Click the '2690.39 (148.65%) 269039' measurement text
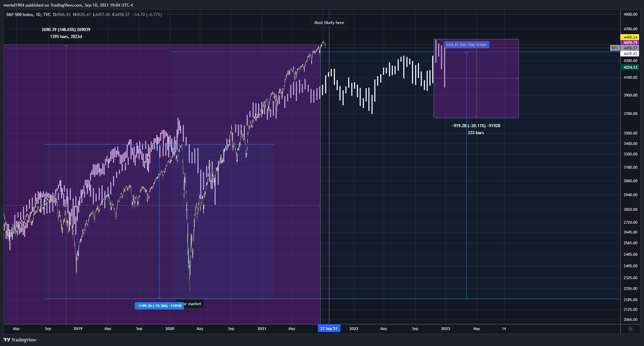This screenshot has height=346, width=644. [66, 30]
